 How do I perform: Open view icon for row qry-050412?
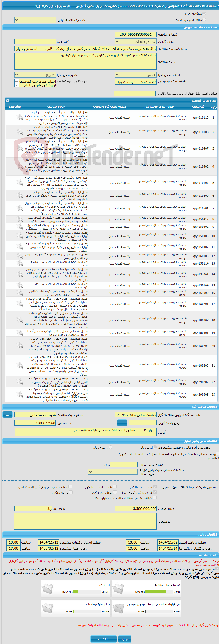20,219
